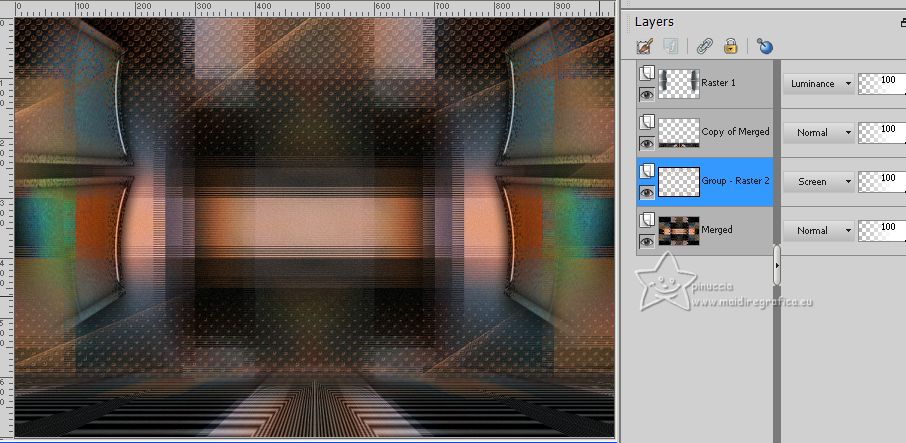Click the Merged layer type icon

pos(647,219)
